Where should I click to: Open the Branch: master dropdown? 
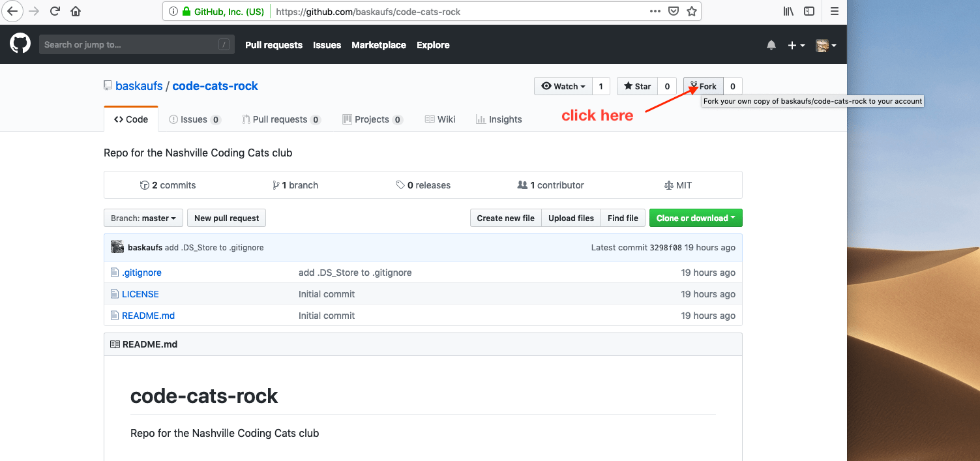pos(143,218)
